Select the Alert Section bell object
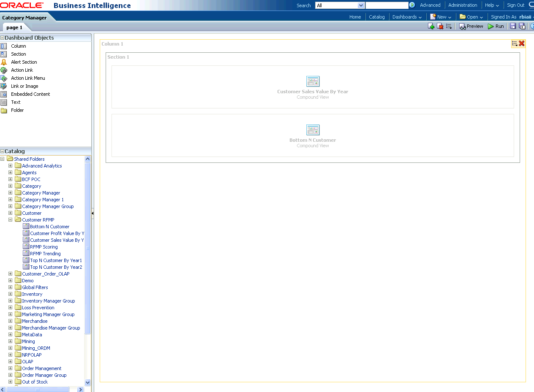Viewport: 534px width, 392px height. [x=4, y=62]
